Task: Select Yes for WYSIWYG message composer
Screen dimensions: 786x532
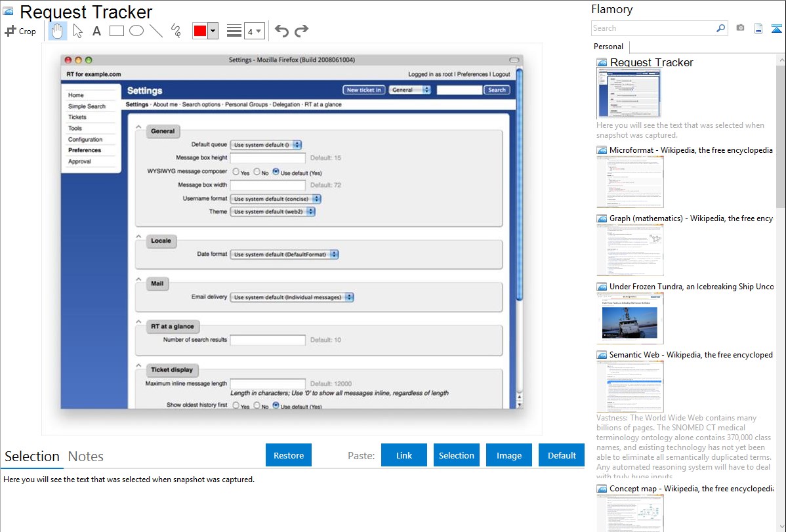Action: (236, 171)
